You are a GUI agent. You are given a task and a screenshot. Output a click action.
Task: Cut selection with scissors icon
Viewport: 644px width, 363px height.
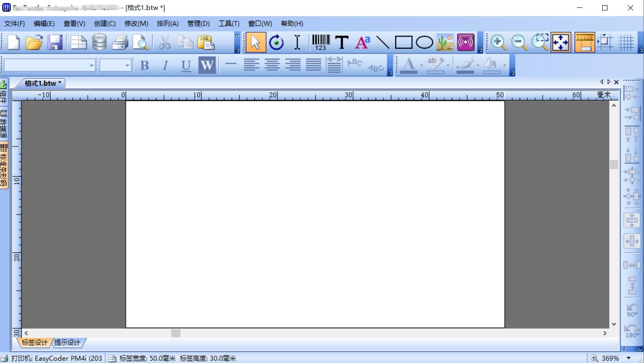(x=164, y=42)
